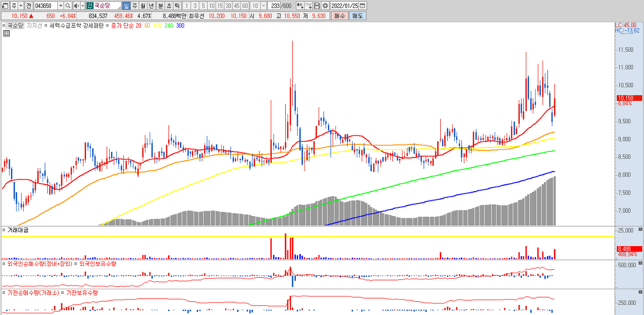Click the 최우선 best quote label
The width and height of the screenshot is (644, 315).
(x=198, y=16)
